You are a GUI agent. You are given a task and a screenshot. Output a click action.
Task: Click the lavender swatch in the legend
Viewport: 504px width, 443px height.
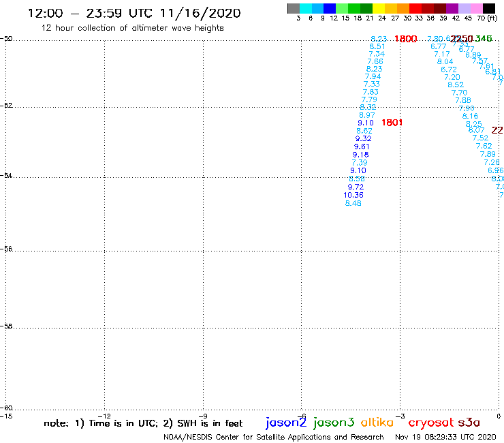coord(464,8)
